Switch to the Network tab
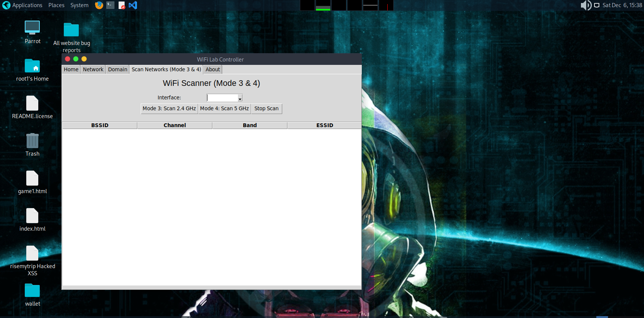The image size is (644, 318). [93, 69]
